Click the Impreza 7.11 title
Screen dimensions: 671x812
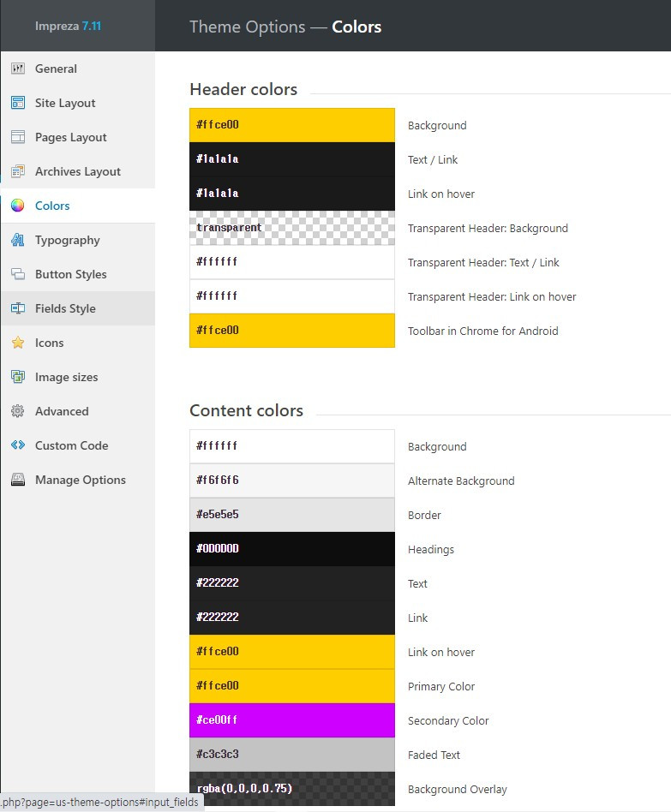[x=68, y=26]
